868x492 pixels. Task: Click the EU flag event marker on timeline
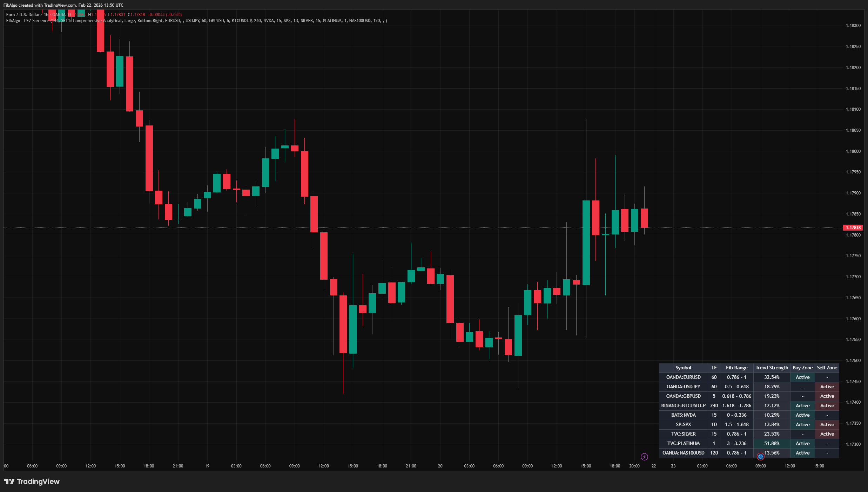760,456
